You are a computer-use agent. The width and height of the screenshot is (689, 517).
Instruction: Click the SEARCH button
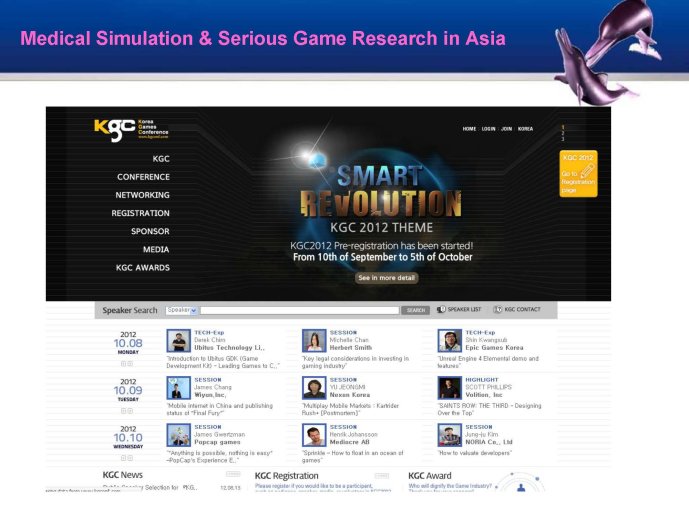click(x=415, y=310)
